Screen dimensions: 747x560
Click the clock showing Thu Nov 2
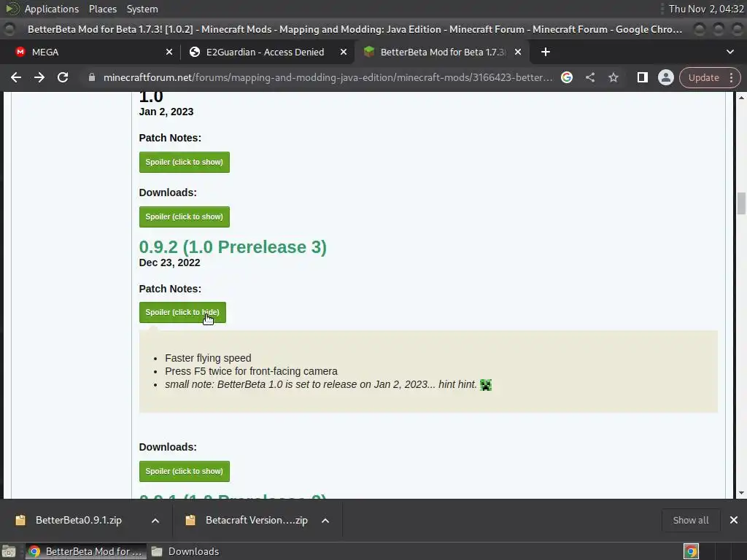click(706, 9)
